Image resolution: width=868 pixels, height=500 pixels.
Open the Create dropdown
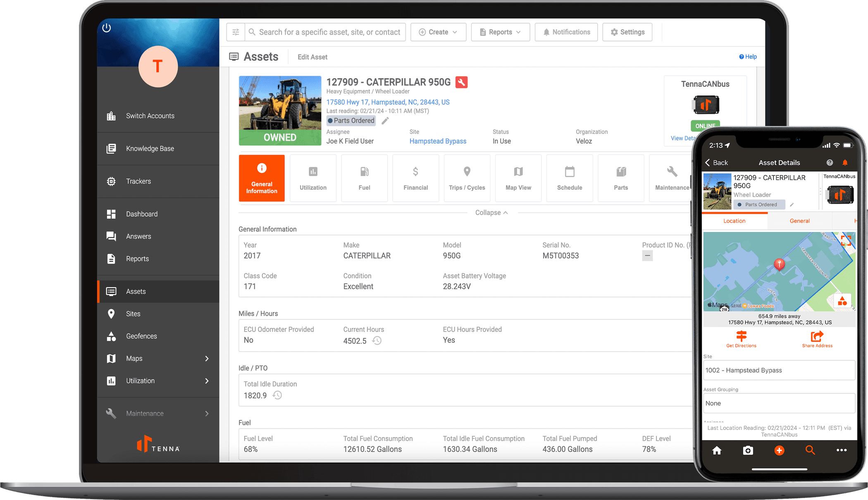(x=438, y=32)
